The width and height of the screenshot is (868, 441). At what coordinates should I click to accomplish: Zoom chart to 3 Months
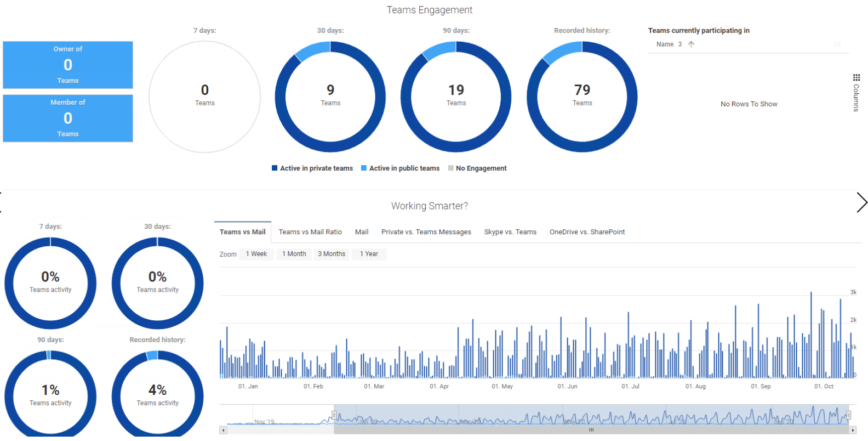click(332, 254)
